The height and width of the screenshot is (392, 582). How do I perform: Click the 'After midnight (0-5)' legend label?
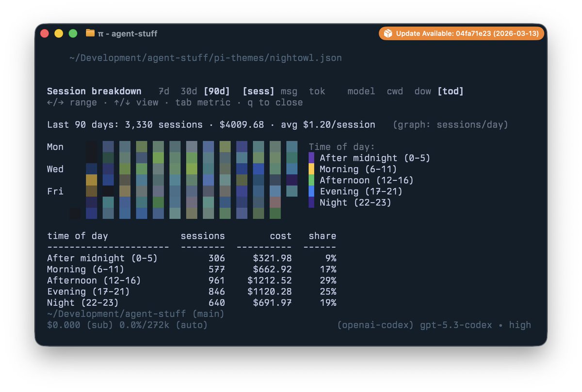pyautogui.click(x=375, y=158)
